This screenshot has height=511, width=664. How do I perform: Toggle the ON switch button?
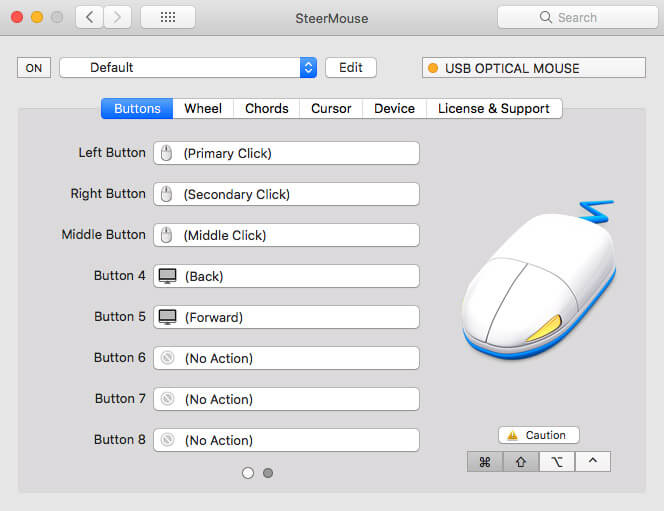click(x=34, y=68)
